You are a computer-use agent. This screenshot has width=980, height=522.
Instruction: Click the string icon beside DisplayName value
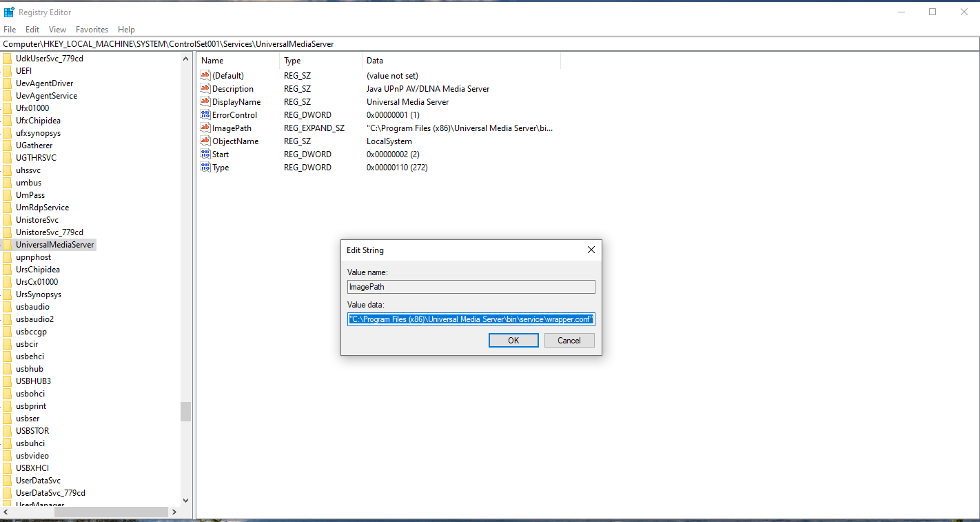(205, 101)
